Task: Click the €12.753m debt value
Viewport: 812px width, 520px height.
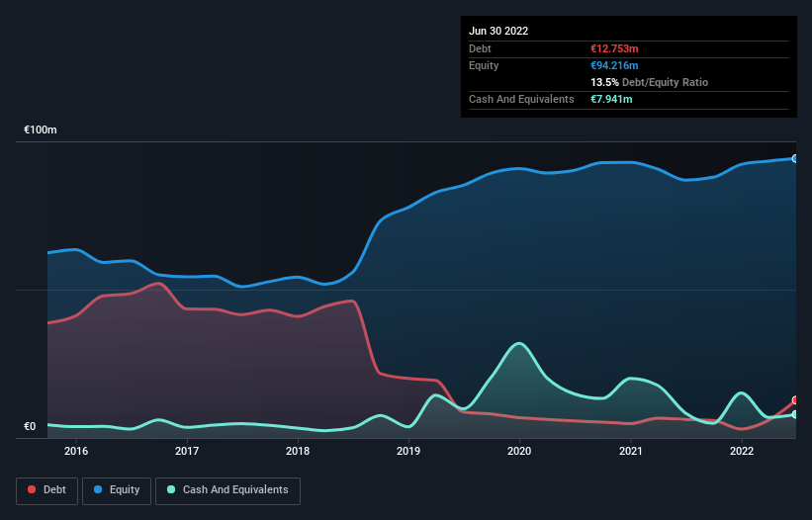Action: coord(614,48)
